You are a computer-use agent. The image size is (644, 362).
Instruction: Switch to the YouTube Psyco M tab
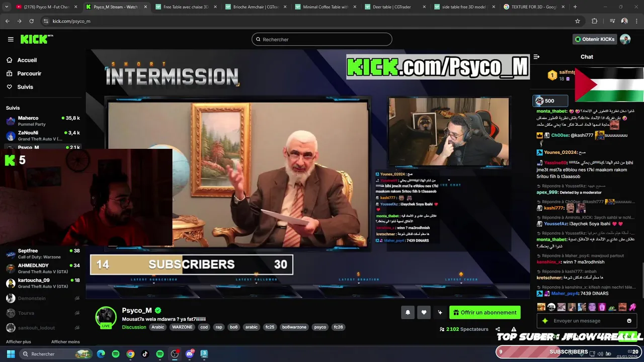tap(46, 7)
